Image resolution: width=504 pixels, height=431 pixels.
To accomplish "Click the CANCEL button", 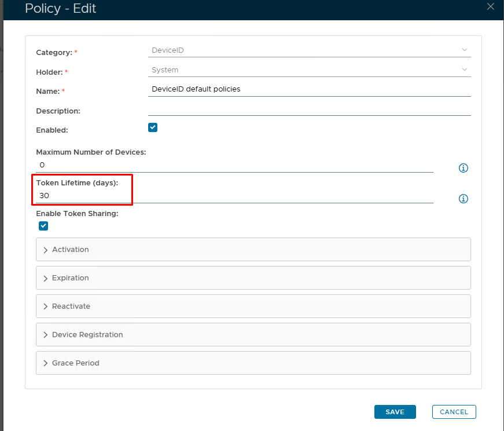I will click(x=454, y=412).
